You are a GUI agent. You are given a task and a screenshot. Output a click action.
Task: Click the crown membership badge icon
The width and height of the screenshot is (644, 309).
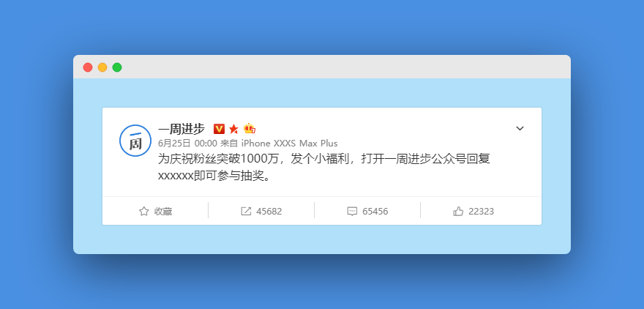(250, 129)
